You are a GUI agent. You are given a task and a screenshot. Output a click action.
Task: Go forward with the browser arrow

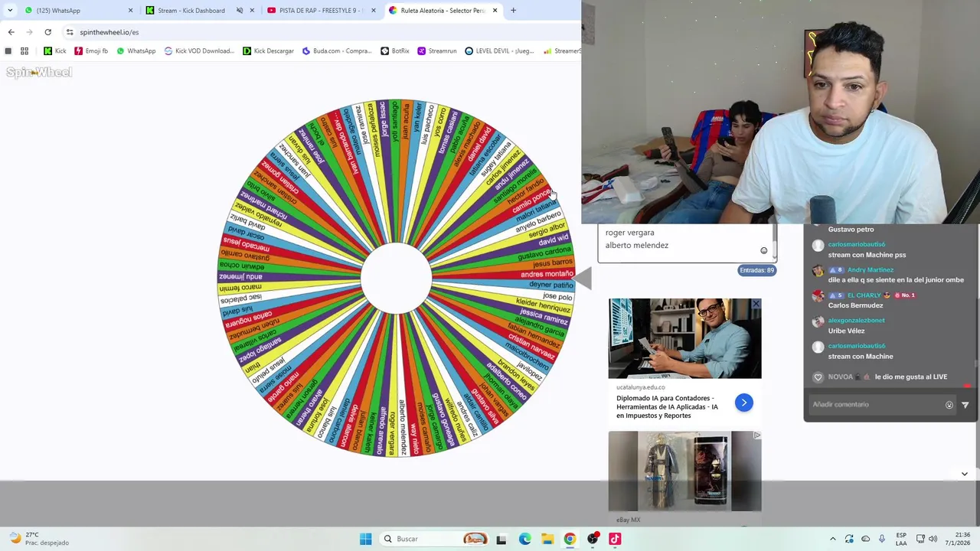29,32
